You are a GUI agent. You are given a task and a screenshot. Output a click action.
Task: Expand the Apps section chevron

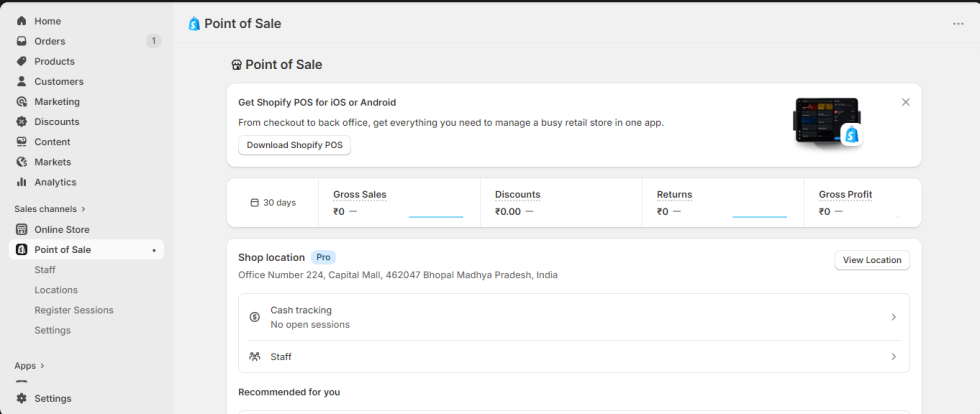click(42, 366)
